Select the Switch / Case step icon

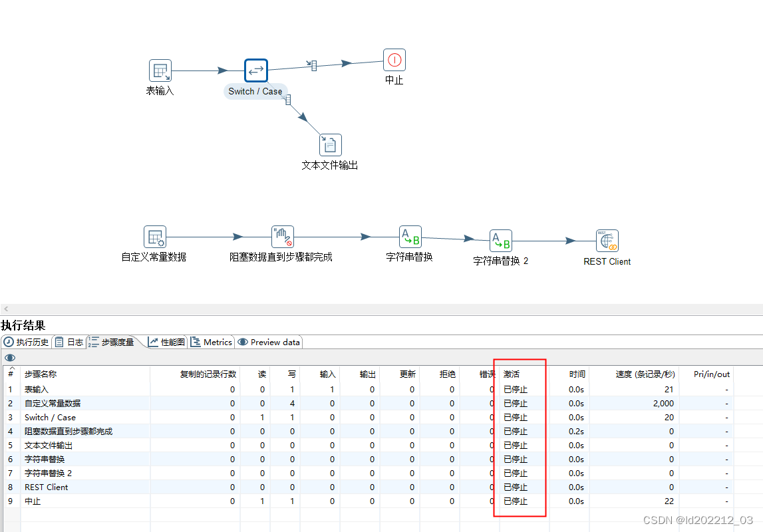coord(256,70)
